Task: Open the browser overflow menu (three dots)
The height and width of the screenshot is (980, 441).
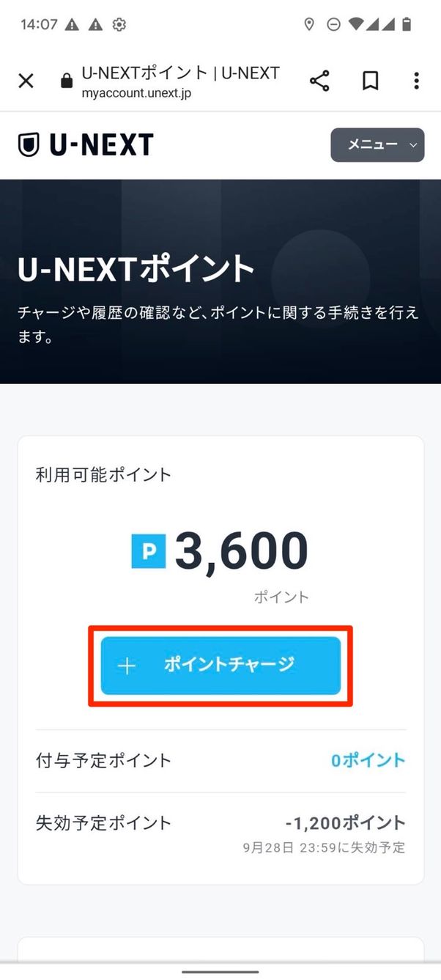Action: point(416,81)
